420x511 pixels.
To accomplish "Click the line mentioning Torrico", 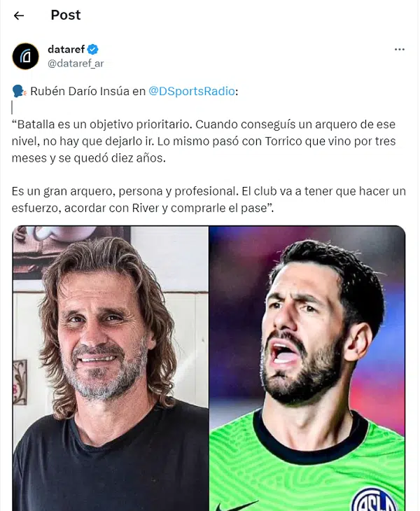I will point(204,141).
